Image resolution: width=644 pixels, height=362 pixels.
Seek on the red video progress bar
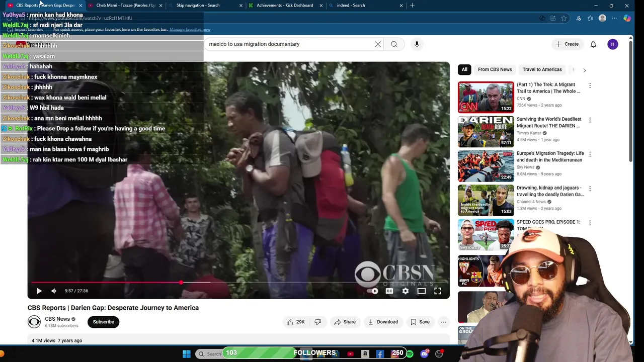click(238, 282)
